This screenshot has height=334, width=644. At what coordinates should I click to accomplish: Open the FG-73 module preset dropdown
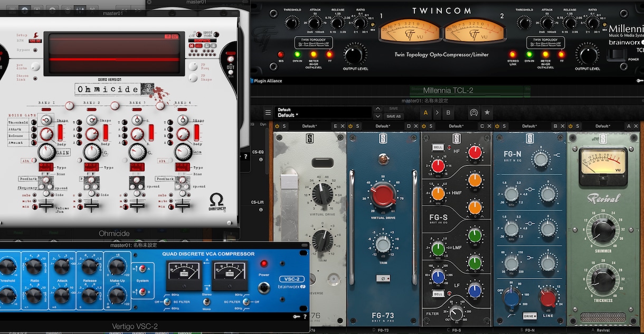(x=383, y=126)
